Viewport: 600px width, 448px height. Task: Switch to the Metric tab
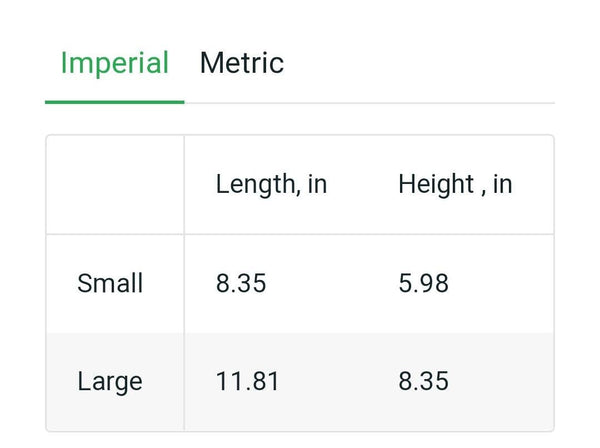[242, 63]
